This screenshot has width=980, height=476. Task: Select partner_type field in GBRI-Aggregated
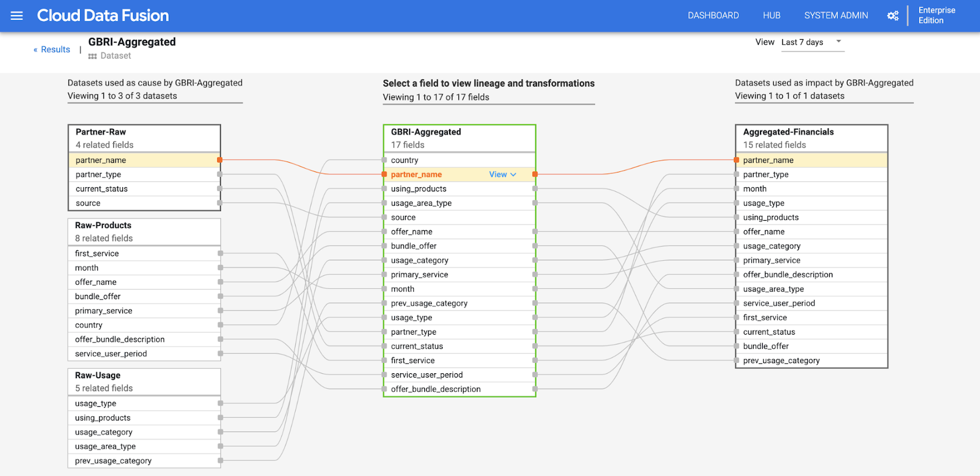[x=460, y=332]
